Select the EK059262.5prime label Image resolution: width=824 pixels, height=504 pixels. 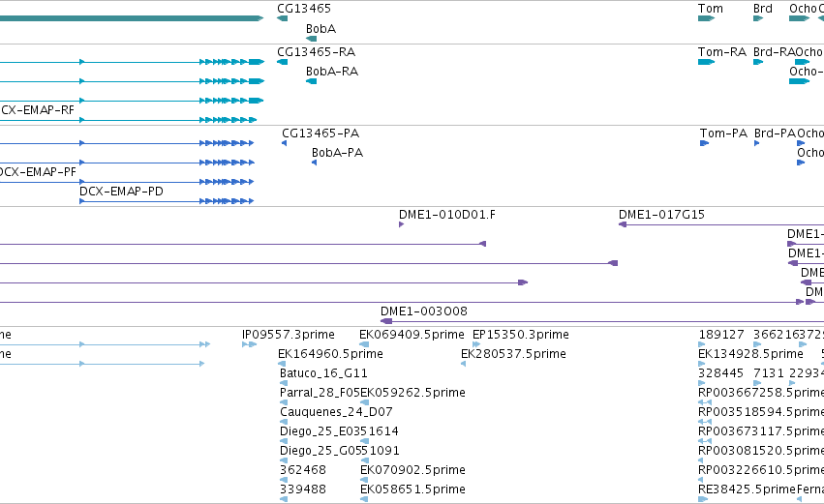413,393
